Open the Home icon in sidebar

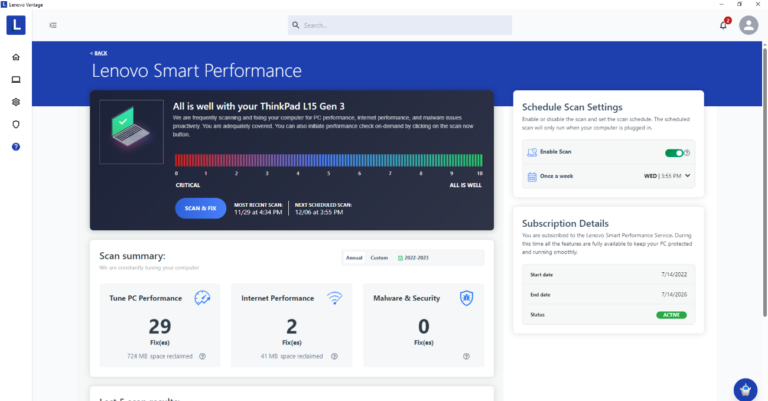click(16, 57)
